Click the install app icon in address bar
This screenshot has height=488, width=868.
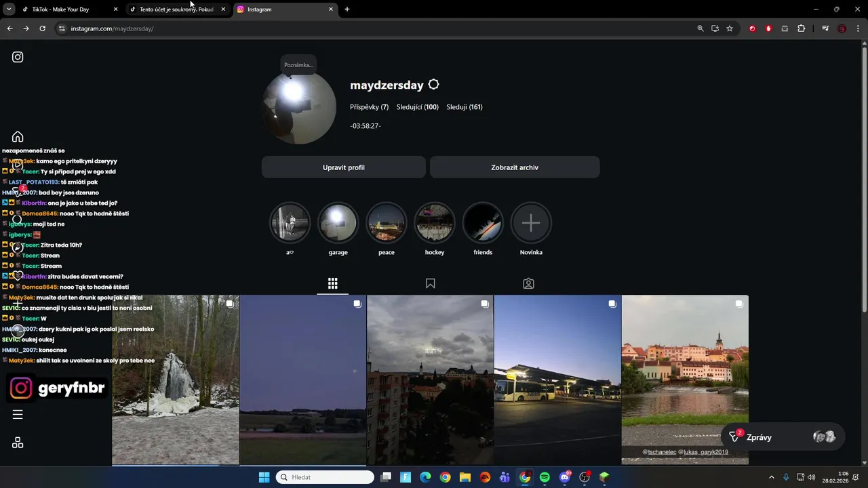point(715,28)
